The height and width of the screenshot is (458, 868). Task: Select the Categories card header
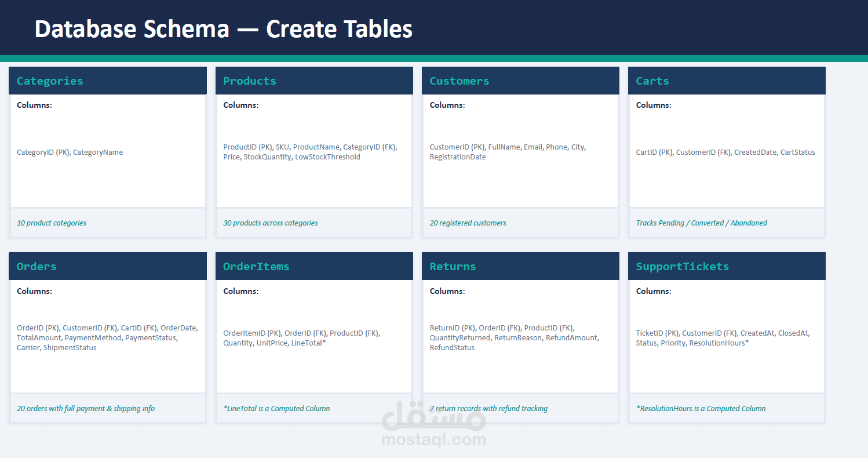point(108,81)
